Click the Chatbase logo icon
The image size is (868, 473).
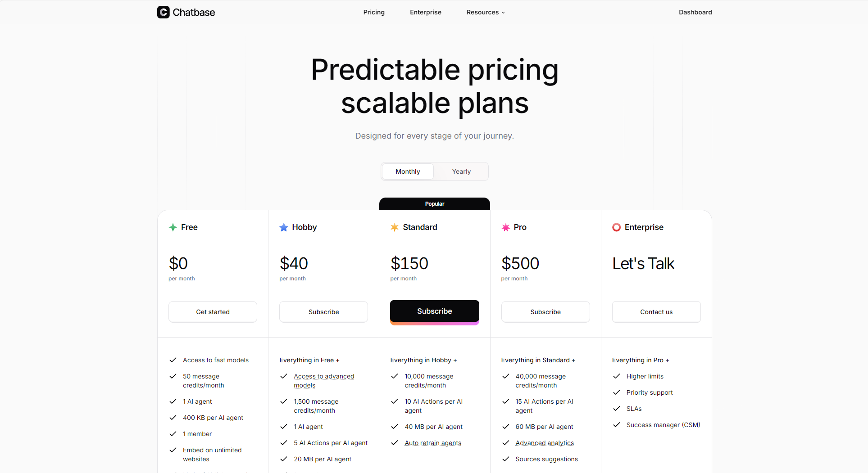click(163, 12)
